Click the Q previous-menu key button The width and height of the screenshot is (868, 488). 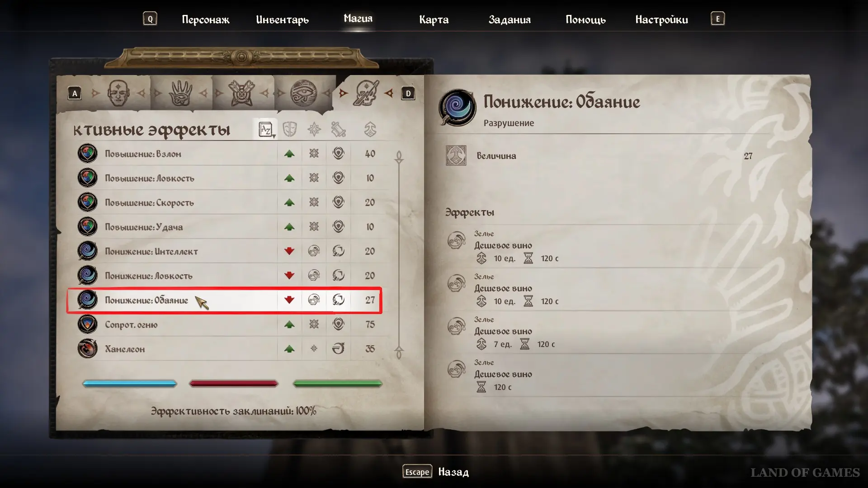[x=150, y=19]
